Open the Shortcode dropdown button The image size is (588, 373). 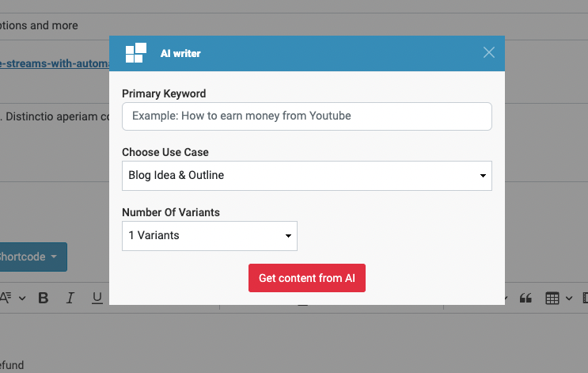pos(32,257)
